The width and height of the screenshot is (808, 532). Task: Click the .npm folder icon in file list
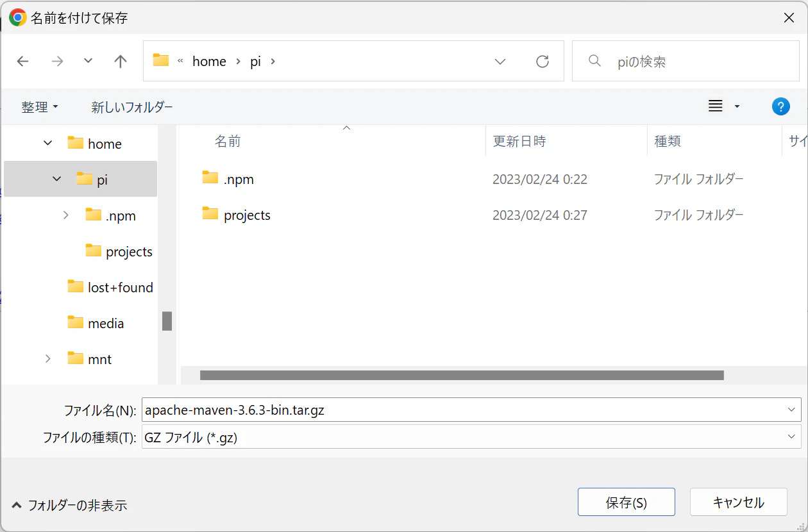[x=210, y=178]
